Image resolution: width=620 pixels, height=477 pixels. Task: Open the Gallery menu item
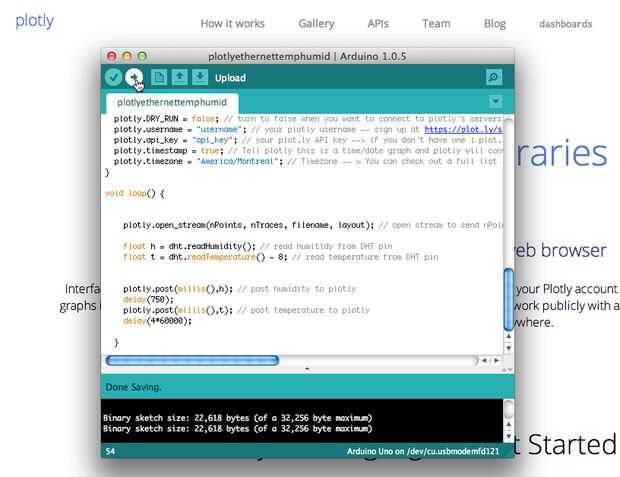316,24
